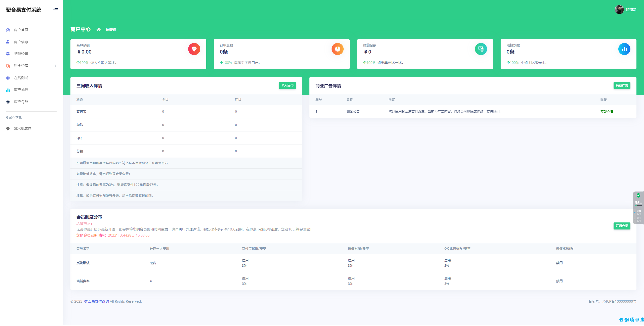Expand the 资金管理 submenu arrow
644x326 pixels.
[56, 66]
